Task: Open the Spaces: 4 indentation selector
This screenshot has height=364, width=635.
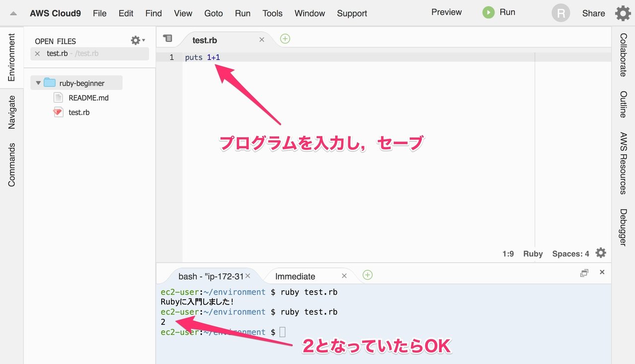Action: point(570,253)
